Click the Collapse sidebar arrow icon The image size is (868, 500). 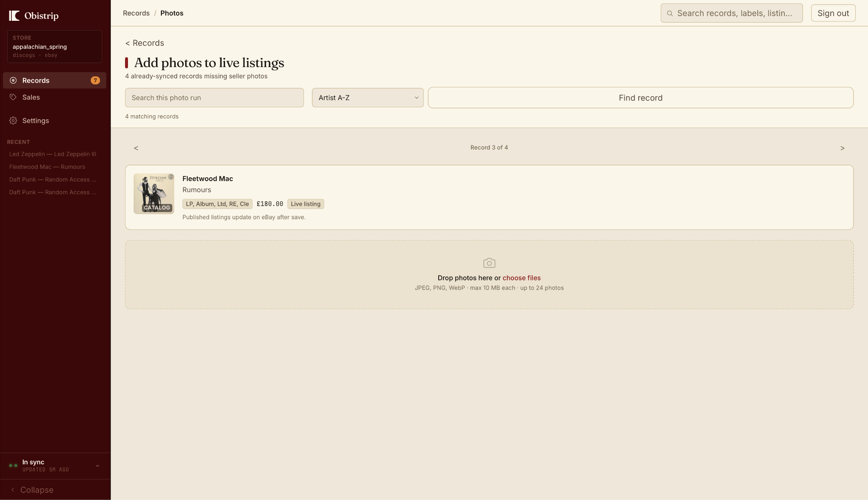13,490
